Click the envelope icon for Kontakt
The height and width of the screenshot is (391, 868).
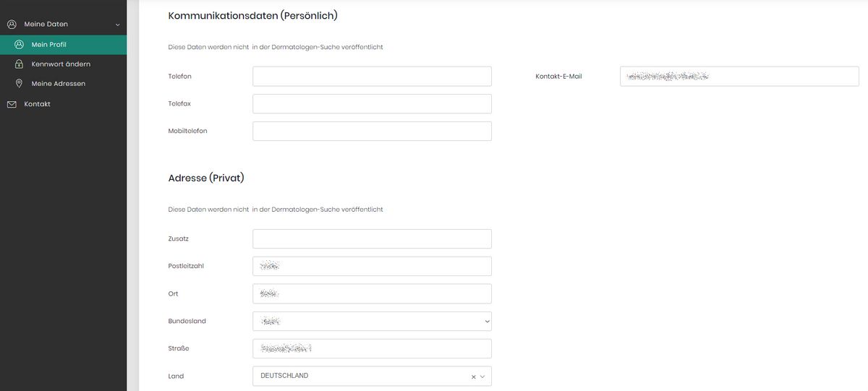12,104
